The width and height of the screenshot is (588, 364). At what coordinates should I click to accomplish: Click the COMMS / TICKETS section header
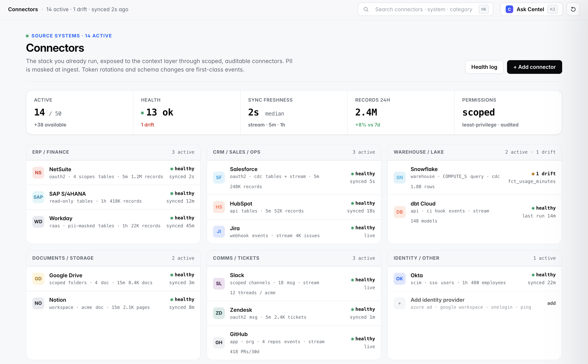(236, 258)
